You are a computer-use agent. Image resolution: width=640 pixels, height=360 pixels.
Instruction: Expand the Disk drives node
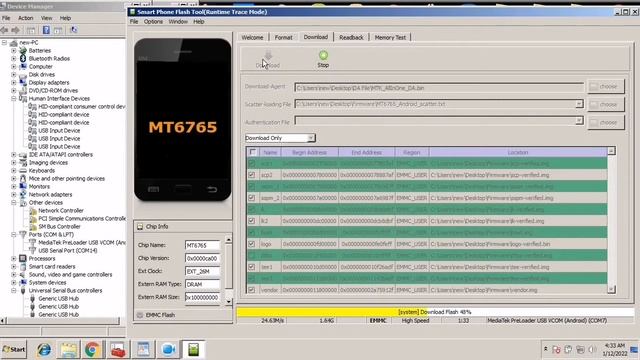14,75
